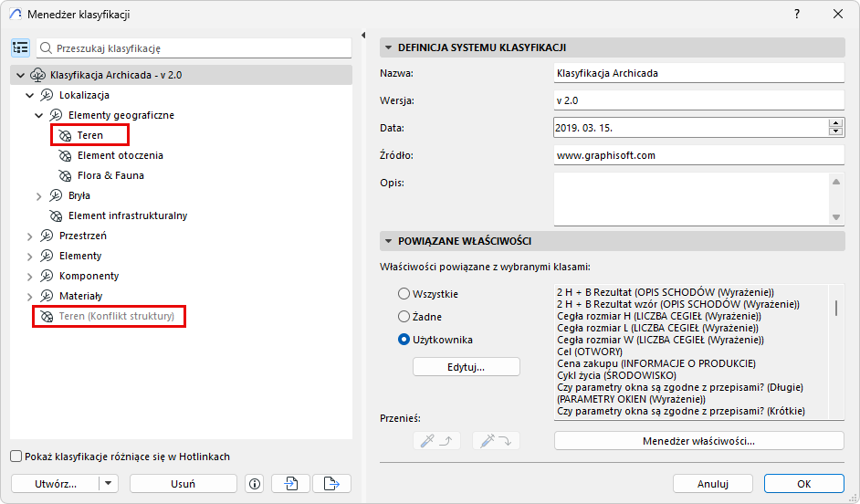This screenshot has height=504, width=860.
Task: Select the Flora & Fauna tree item
Action: tap(110, 175)
